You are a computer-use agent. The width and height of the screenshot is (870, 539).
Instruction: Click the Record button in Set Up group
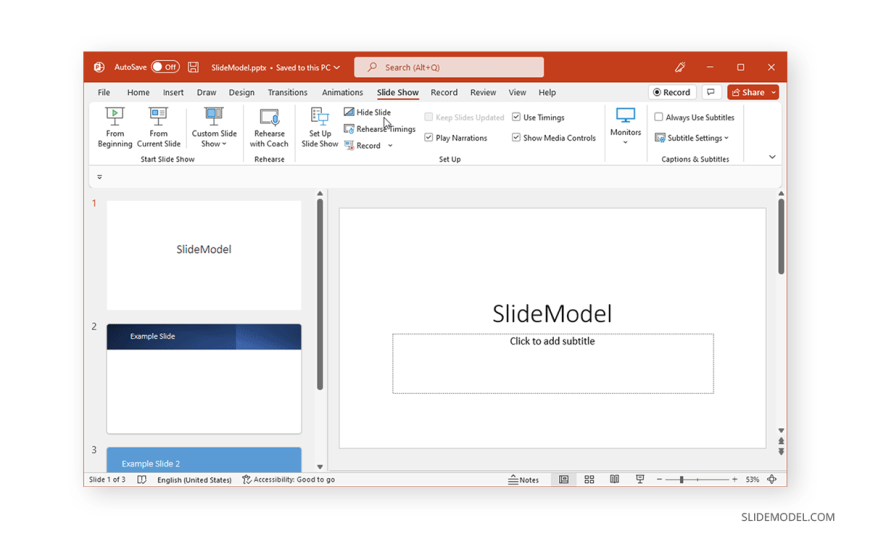coord(363,145)
